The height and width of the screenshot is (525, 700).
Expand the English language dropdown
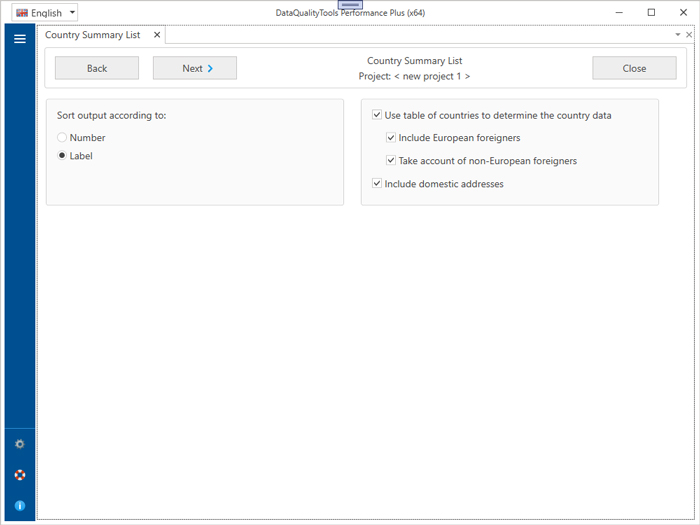click(x=72, y=13)
